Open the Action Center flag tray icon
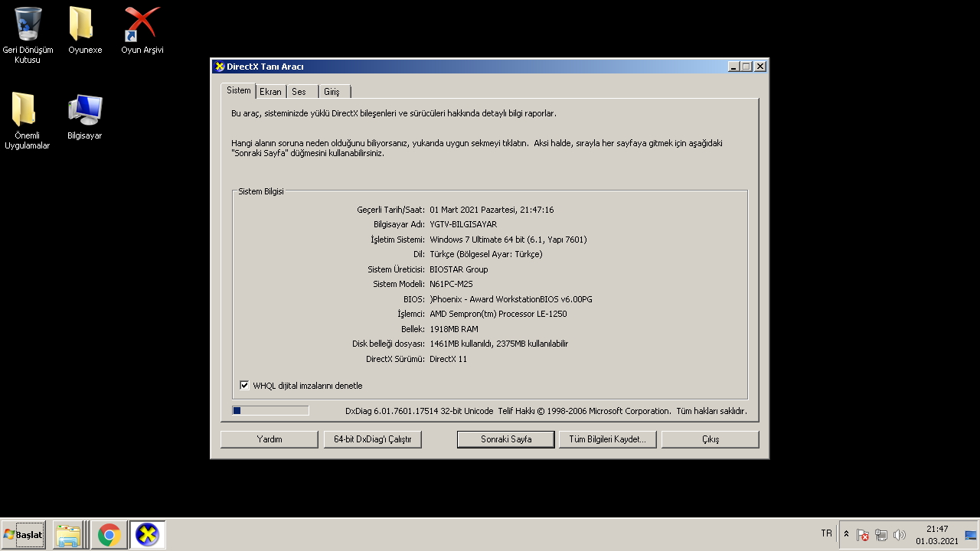980x551 pixels. click(863, 535)
